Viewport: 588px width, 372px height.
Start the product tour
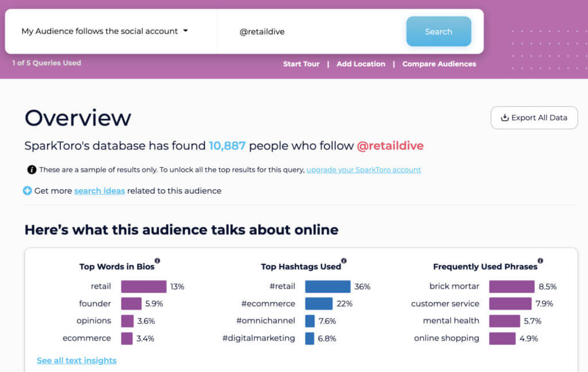tap(301, 64)
